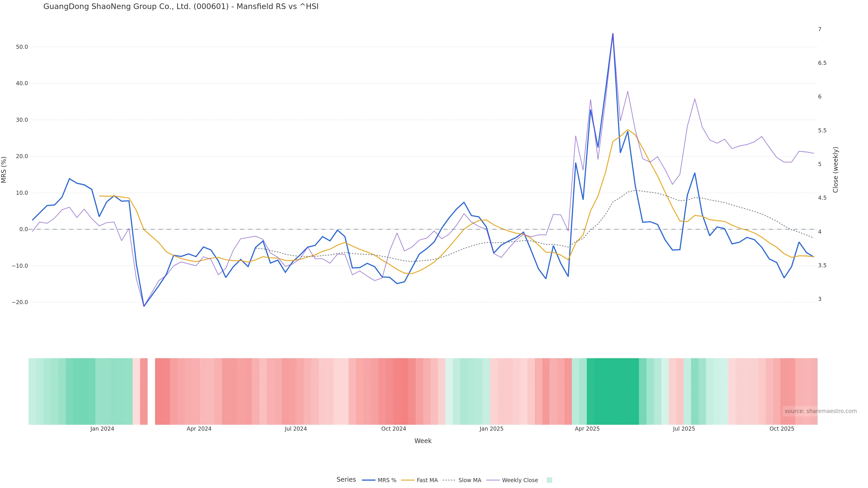Select the Oct 2024 tick label
The image size is (868, 488).
click(x=394, y=429)
